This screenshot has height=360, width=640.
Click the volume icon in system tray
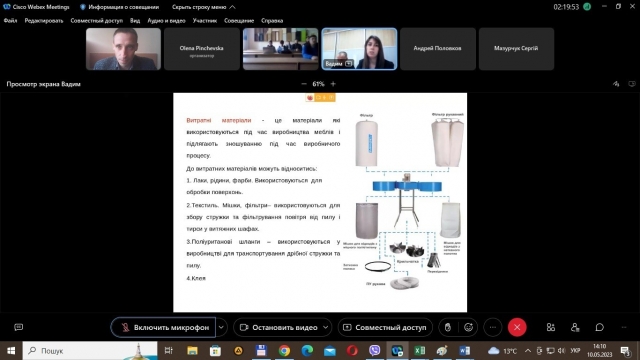[x=562, y=351]
